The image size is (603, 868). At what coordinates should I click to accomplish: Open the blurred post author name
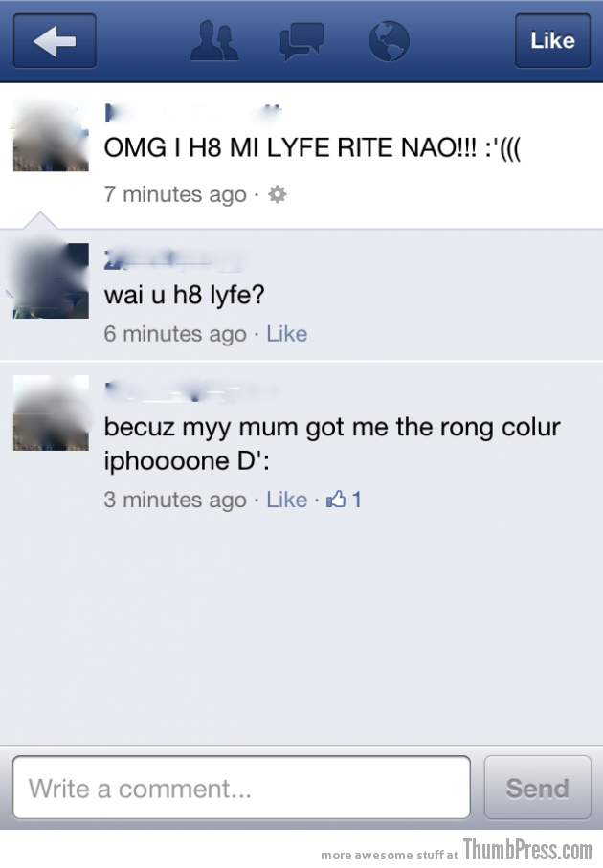coord(193,114)
